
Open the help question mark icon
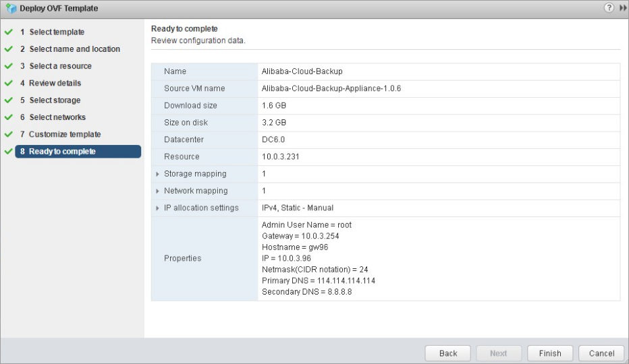click(609, 7)
